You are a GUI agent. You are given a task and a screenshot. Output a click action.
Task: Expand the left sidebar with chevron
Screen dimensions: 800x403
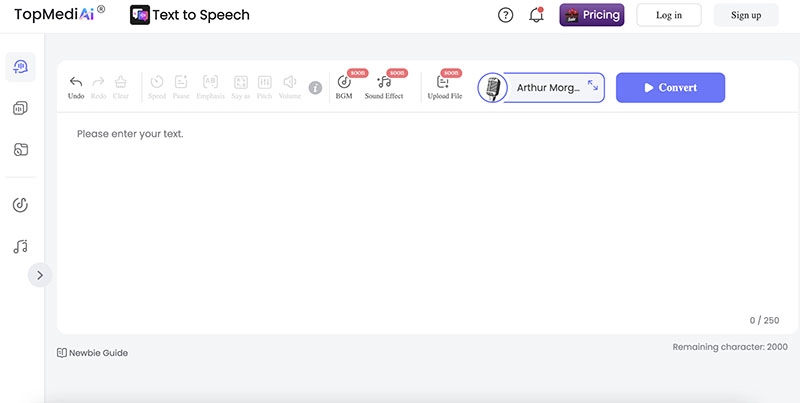(x=40, y=274)
